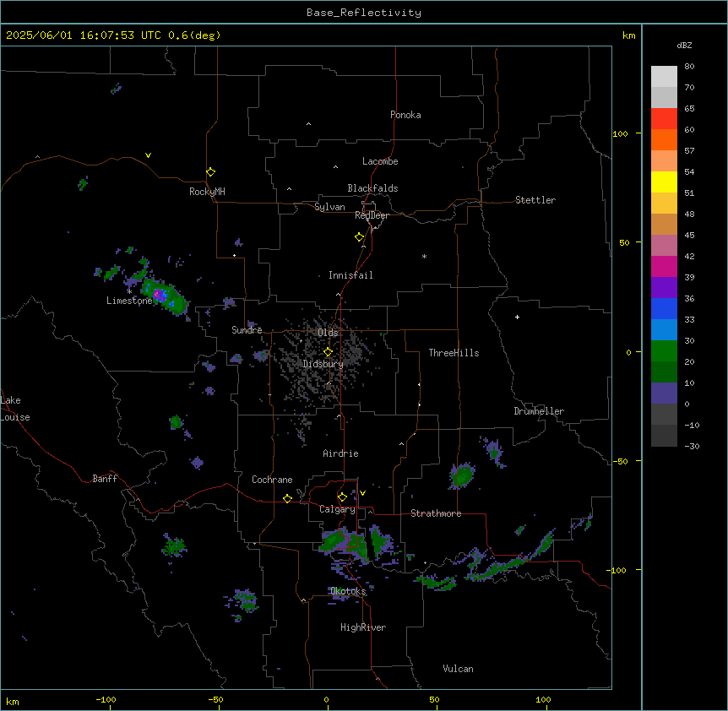Image resolution: width=728 pixels, height=711 pixels.
Task: Click the Base_Reflectivity title text
Action: click(364, 13)
